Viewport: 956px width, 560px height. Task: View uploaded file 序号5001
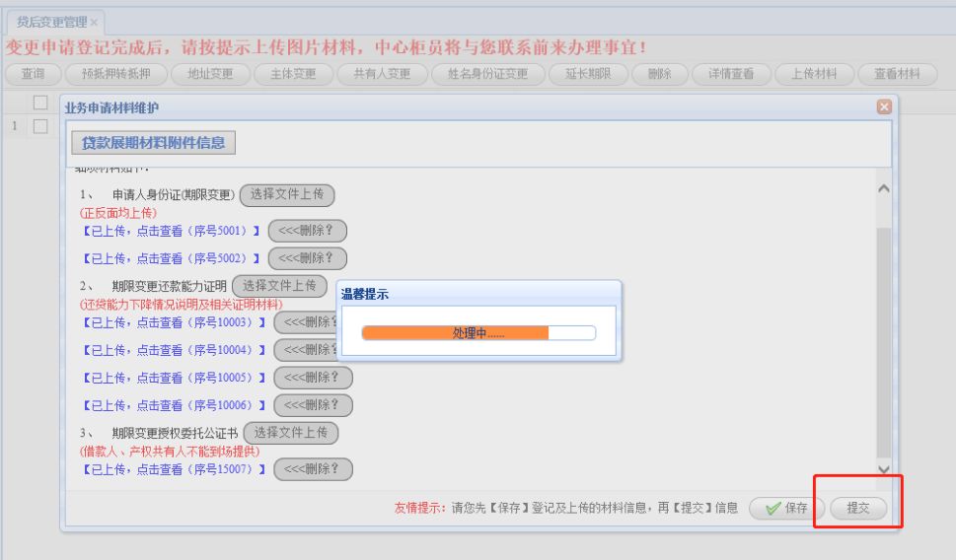(x=172, y=231)
